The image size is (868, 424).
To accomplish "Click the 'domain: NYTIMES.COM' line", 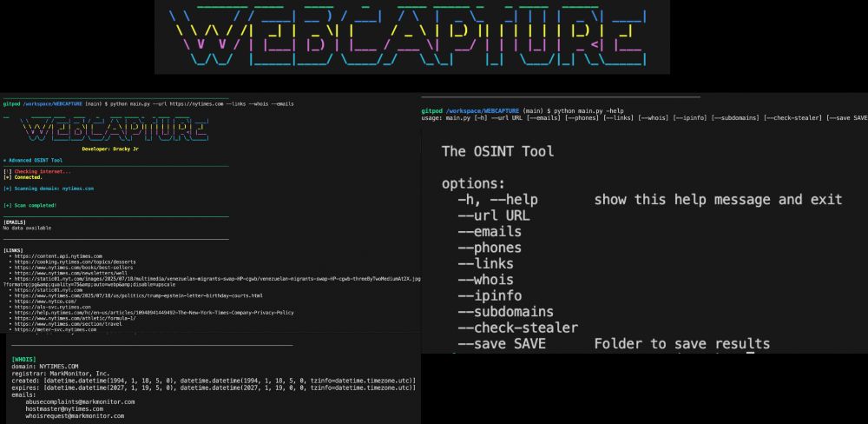I will click(x=45, y=367).
